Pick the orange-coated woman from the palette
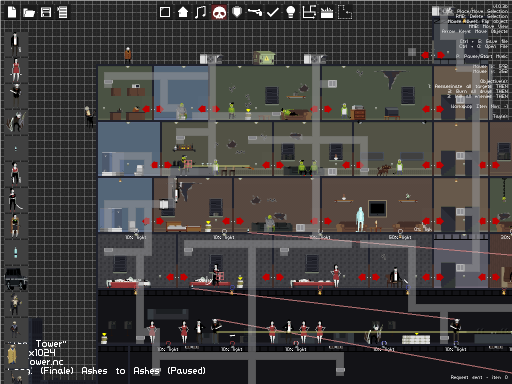This screenshot has height=384, width=512. [x=15, y=225]
